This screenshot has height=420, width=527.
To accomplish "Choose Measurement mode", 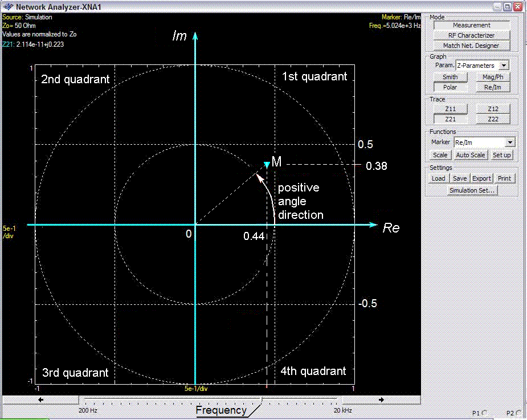I will point(471,25).
